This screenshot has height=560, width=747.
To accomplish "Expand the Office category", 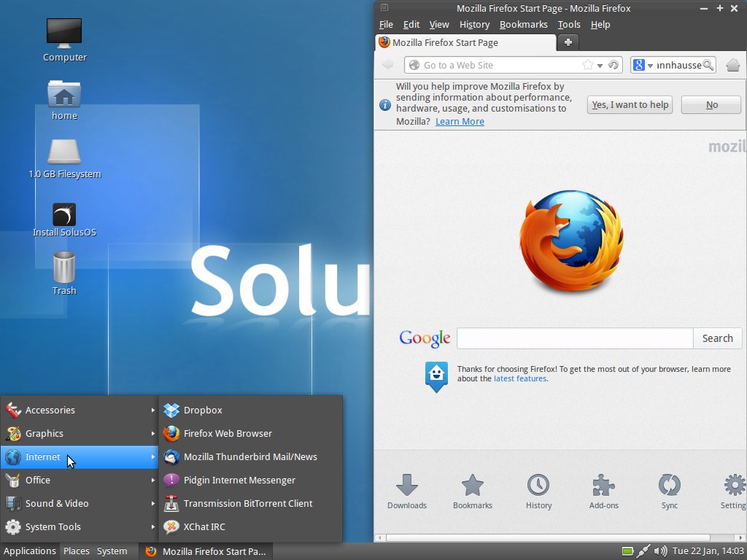I will pyautogui.click(x=80, y=480).
